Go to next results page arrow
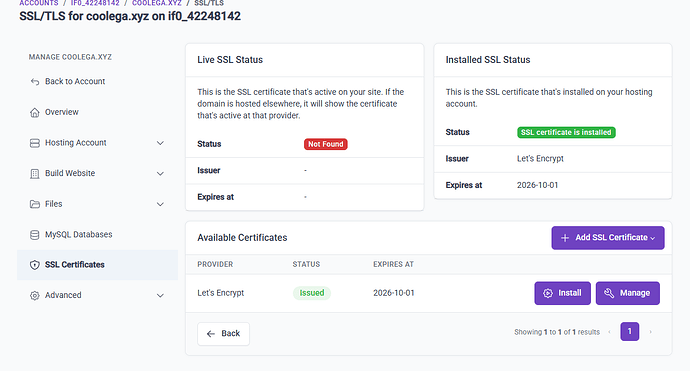The width and height of the screenshot is (690, 371). point(650,332)
